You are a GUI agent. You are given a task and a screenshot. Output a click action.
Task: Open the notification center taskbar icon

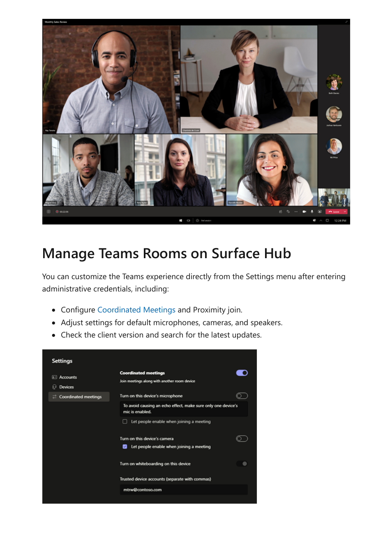[327, 221]
